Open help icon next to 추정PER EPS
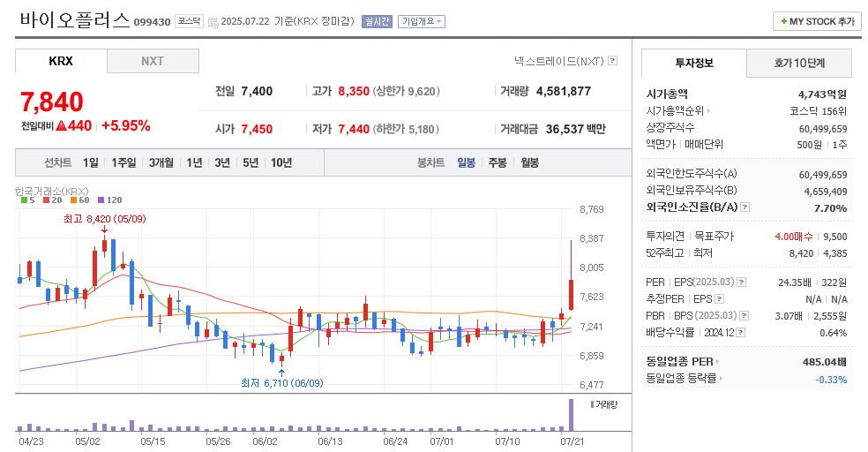The image size is (868, 452). (x=719, y=299)
